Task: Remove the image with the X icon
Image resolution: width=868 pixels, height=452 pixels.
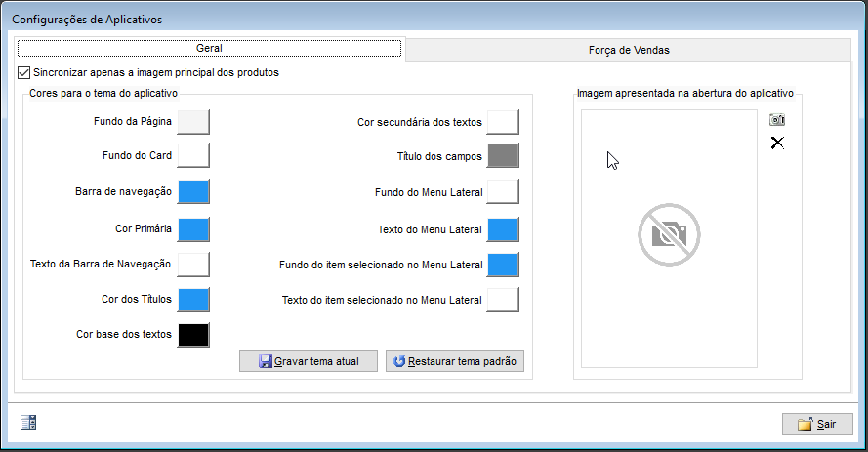Action: (x=777, y=143)
